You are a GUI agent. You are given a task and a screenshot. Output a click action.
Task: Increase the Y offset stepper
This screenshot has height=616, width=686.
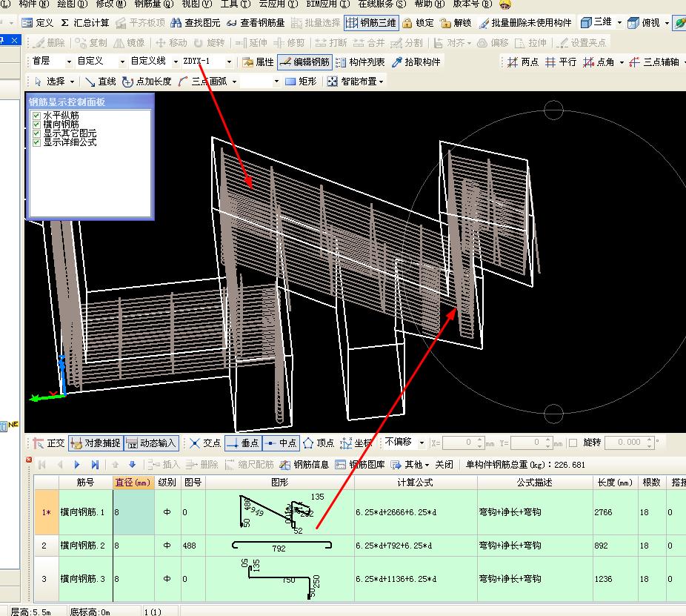(x=547, y=440)
